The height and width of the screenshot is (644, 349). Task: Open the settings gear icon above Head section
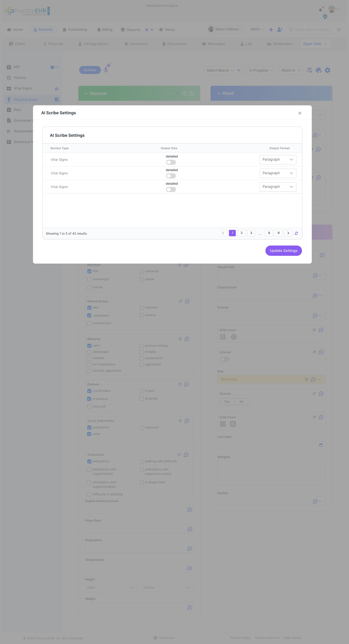[x=327, y=70]
